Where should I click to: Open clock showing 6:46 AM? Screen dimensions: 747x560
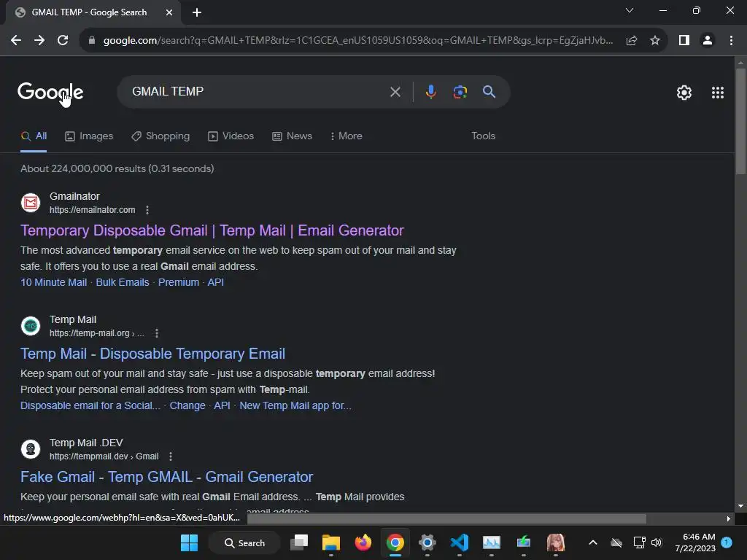tap(695, 542)
